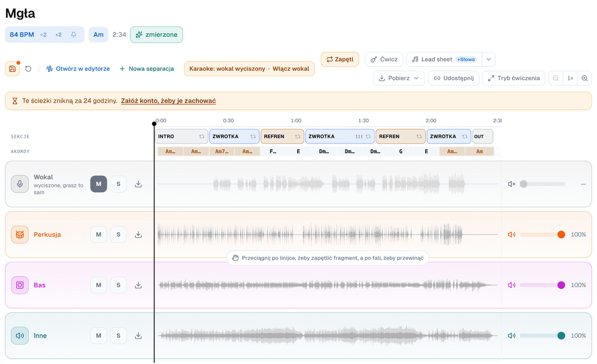Solo the Inne track
The height and width of the screenshot is (364, 597).
[118, 336]
